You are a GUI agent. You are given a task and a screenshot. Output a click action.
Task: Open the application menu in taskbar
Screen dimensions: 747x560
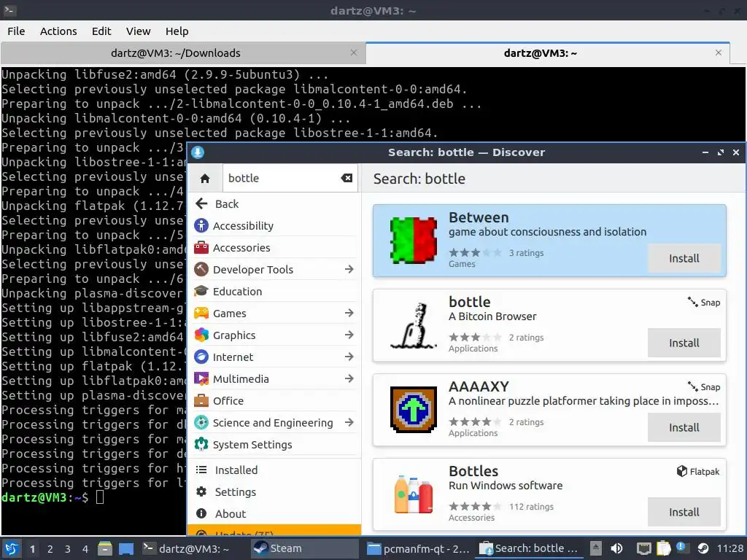click(x=12, y=548)
